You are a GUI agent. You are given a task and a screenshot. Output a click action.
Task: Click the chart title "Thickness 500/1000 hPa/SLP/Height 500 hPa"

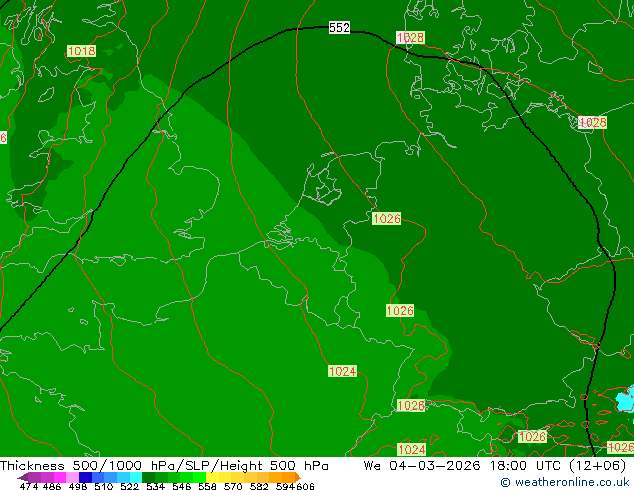coord(164,465)
